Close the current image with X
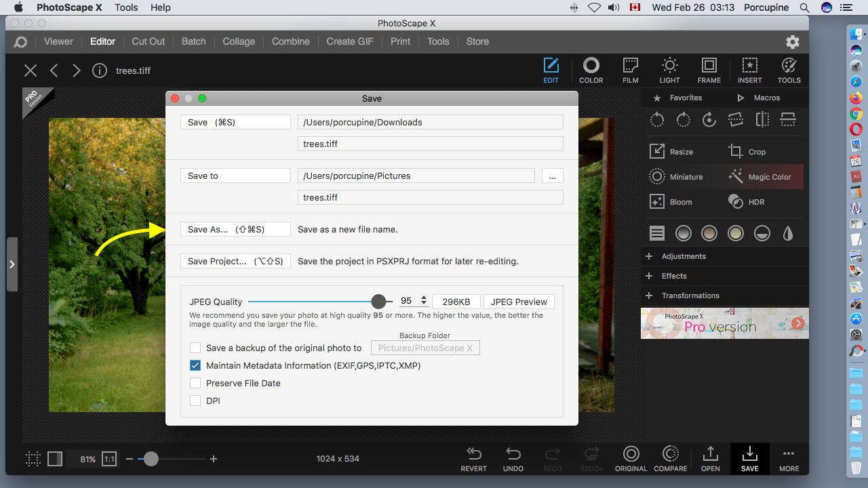 31,70
